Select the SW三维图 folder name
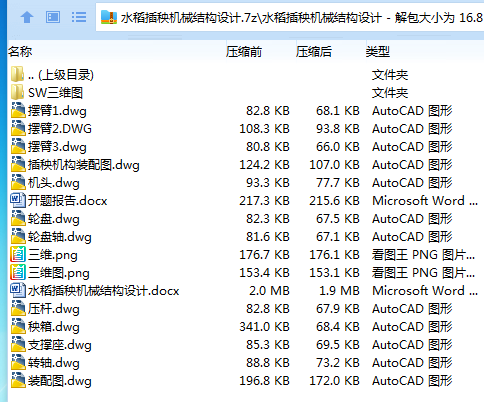Screen dimensions: 484x402 (x=55, y=93)
